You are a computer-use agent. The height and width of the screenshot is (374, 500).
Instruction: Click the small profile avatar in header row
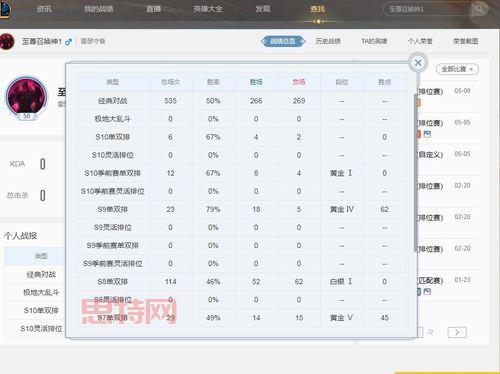click(7, 41)
